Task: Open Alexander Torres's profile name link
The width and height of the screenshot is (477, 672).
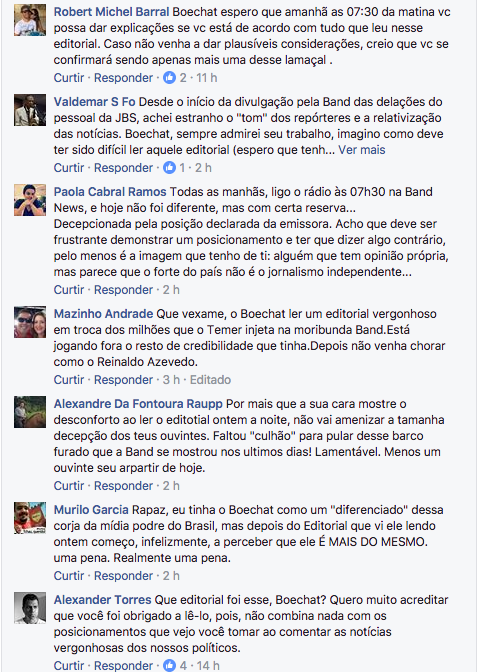Action: click(102, 600)
